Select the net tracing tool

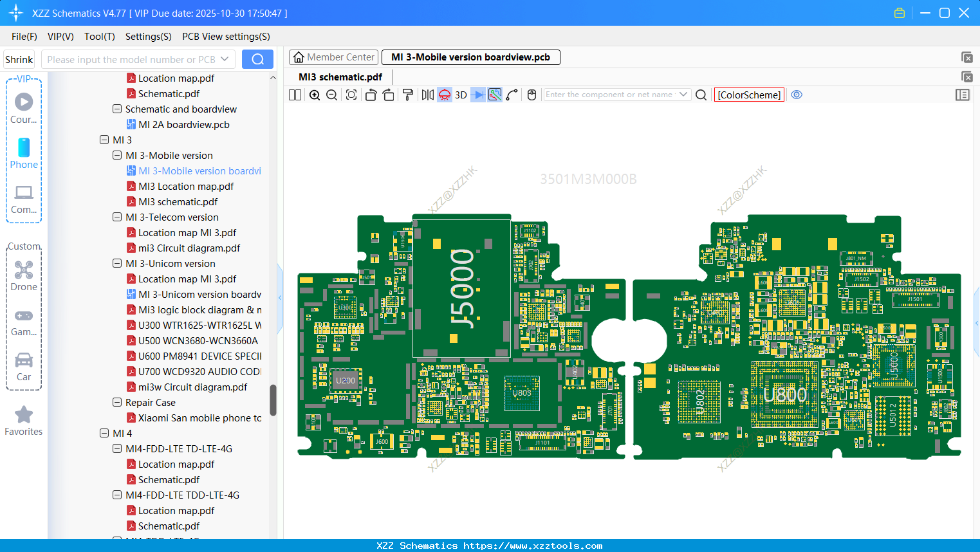(x=495, y=95)
